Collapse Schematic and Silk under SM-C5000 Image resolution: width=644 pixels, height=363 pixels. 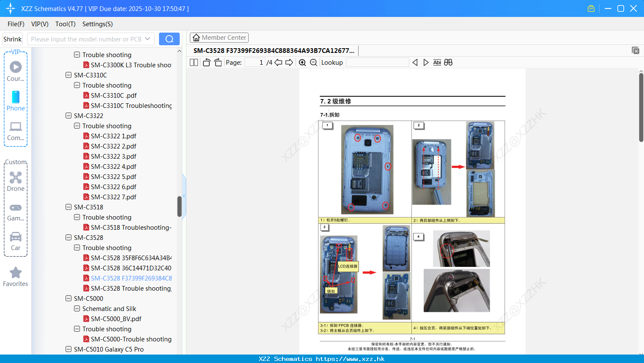[x=77, y=308]
